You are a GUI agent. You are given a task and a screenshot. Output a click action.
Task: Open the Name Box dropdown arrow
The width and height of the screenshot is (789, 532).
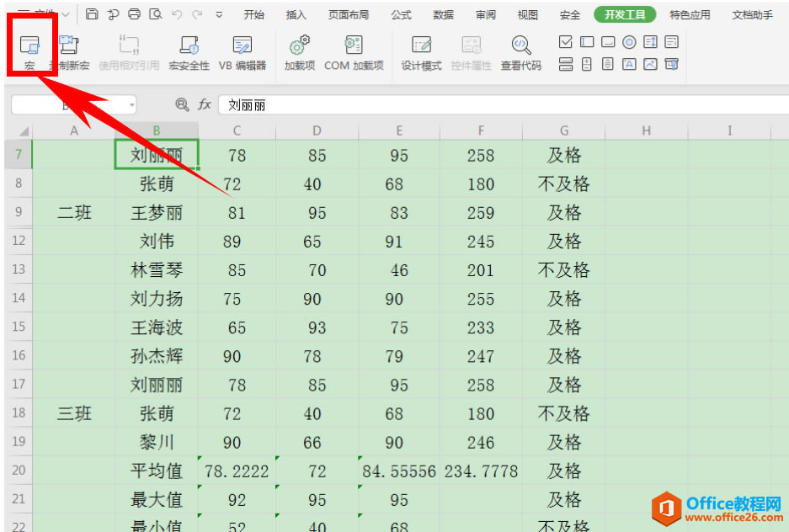click(132, 105)
